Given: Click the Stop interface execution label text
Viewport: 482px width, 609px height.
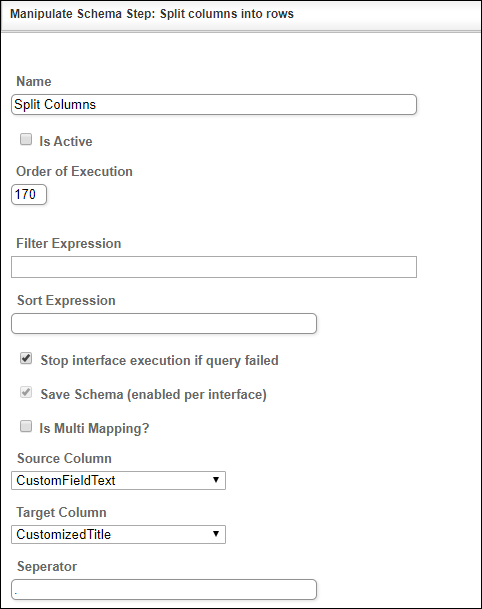Looking at the screenshot, I should click(159, 360).
